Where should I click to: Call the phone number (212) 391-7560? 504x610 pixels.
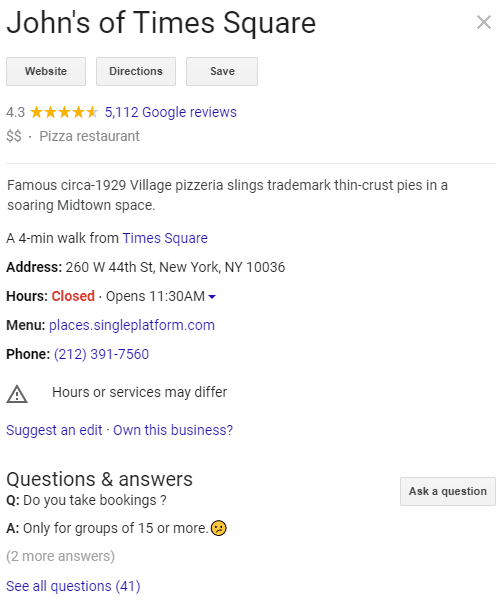tap(101, 354)
